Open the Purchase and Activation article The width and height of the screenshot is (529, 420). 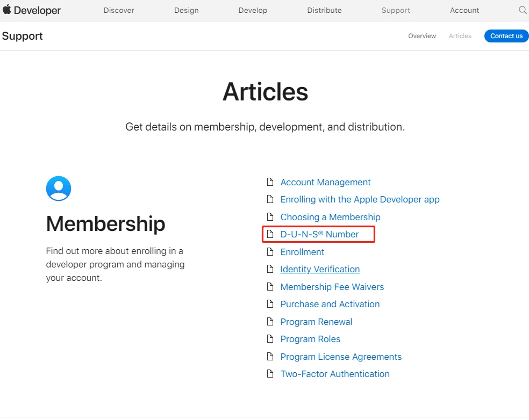(x=330, y=304)
